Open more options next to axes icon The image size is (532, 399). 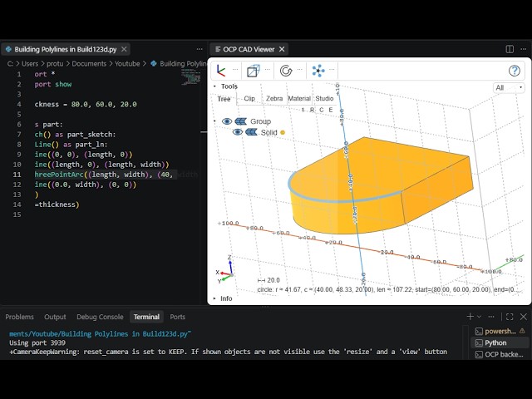click(234, 70)
